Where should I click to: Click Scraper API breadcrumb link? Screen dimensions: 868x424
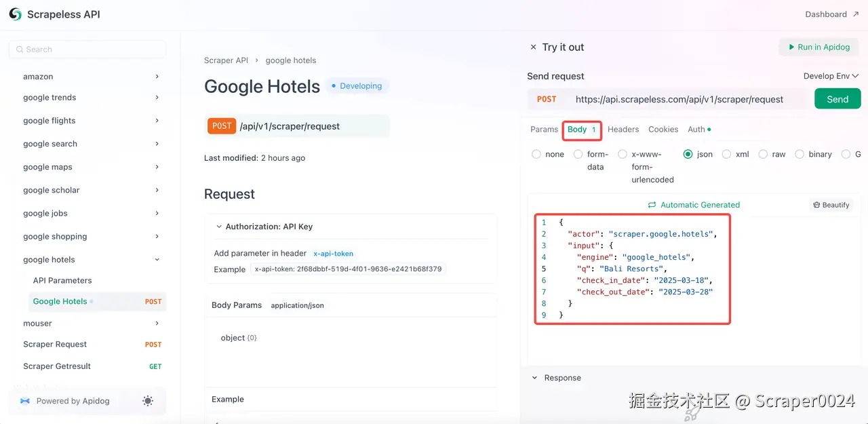[x=226, y=60]
